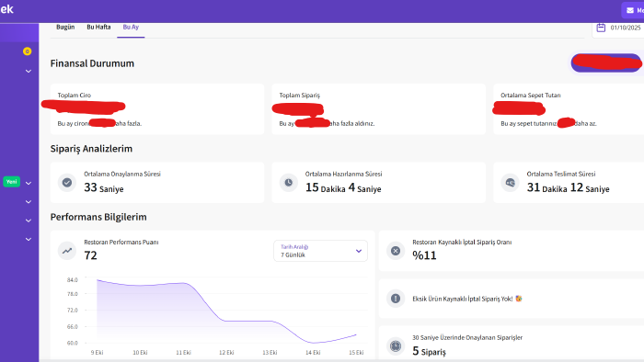Viewport: 644px width, 362px height.
Task: Click the 31 Dakika 12 Saniye value
Action: [568, 187]
